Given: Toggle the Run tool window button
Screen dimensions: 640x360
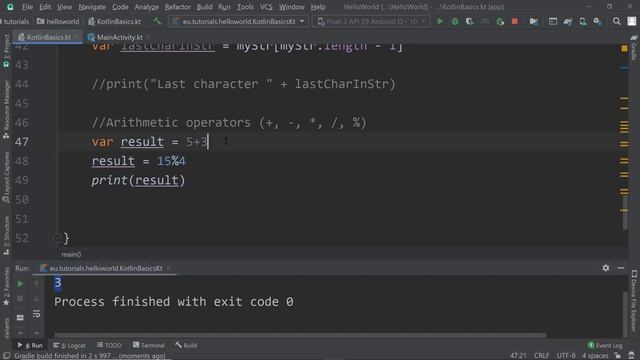Looking at the screenshot, I should pyautogui.click(x=30, y=345).
